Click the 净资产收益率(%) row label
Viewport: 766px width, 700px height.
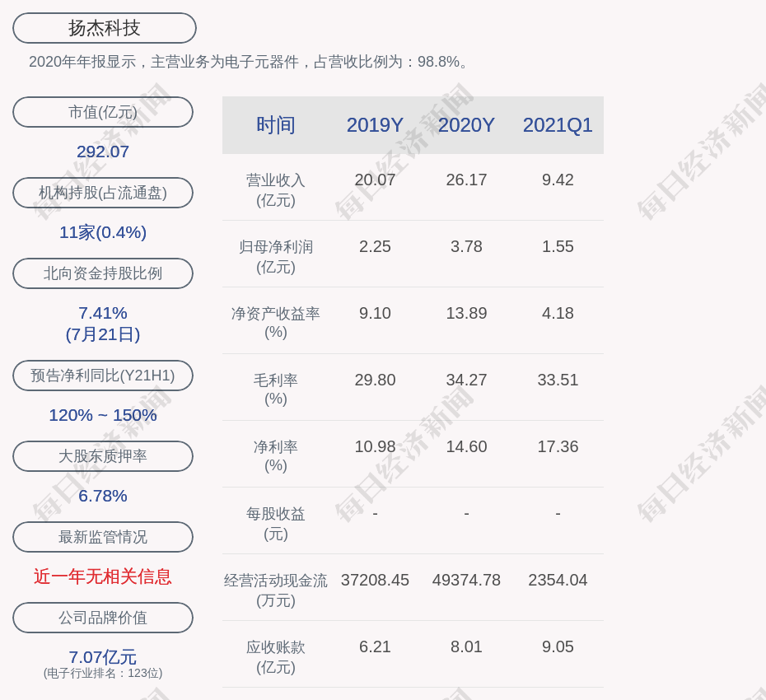pyautogui.click(x=276, y=323)
